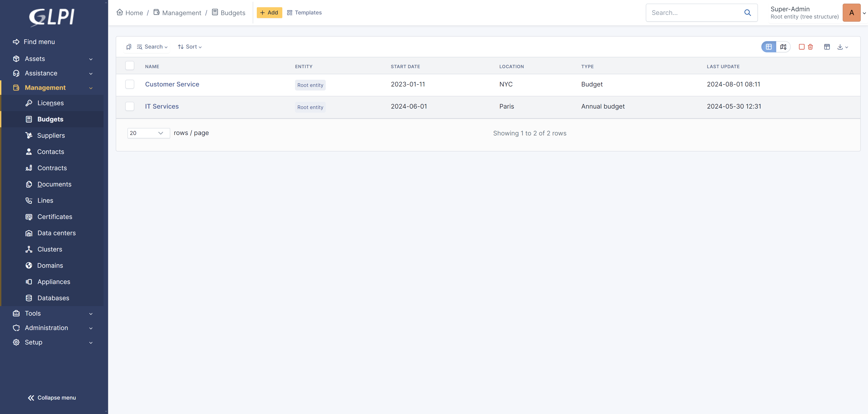This screenshot has height=414, width=868.
Task: Expand the Sort dropdown
Action: pyautogui.click(x=190, y=47)
